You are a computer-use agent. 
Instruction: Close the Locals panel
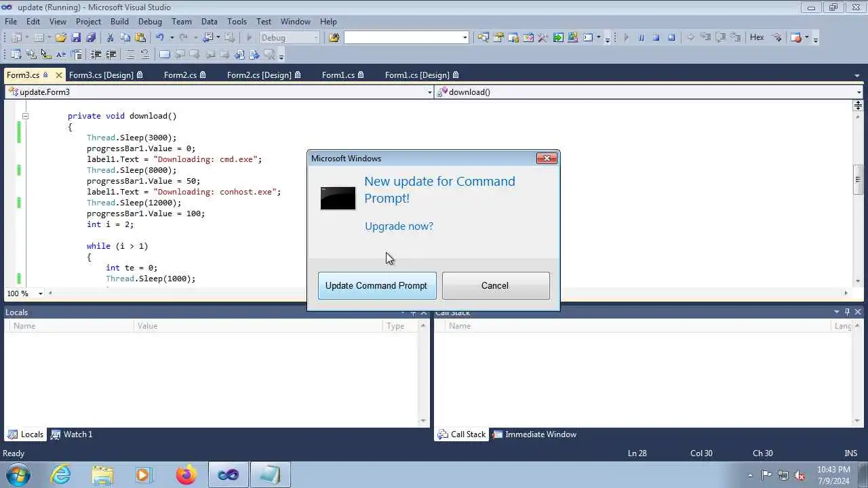424,312
